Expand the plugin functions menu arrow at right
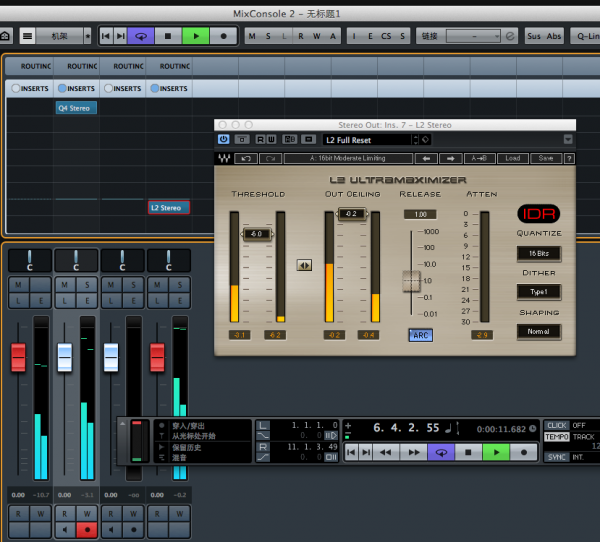This screenshot has width=600, height=542. [568, 139]
